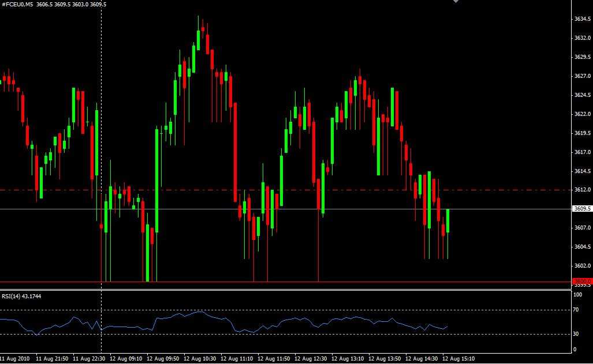The width and height of the screenshot is (593, 364).
Task: Click the RSI scale 0 label
Action: tap(575, 350)
